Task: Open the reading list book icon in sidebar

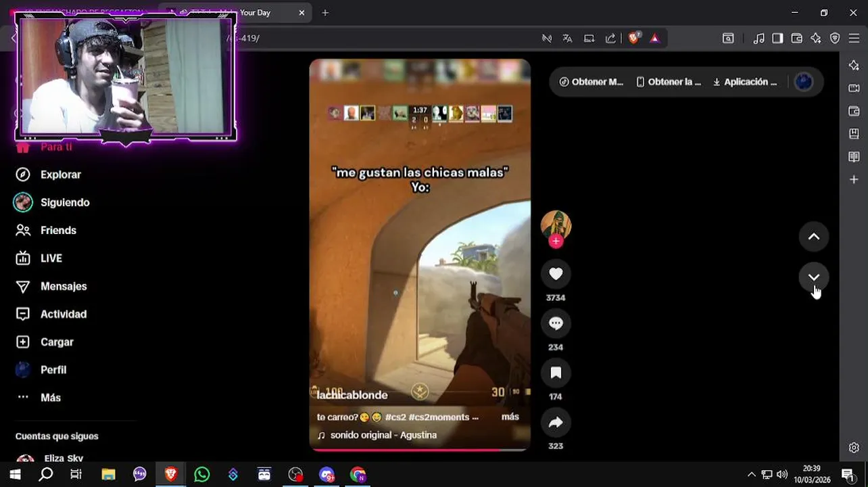Action: tap(854, 157)
